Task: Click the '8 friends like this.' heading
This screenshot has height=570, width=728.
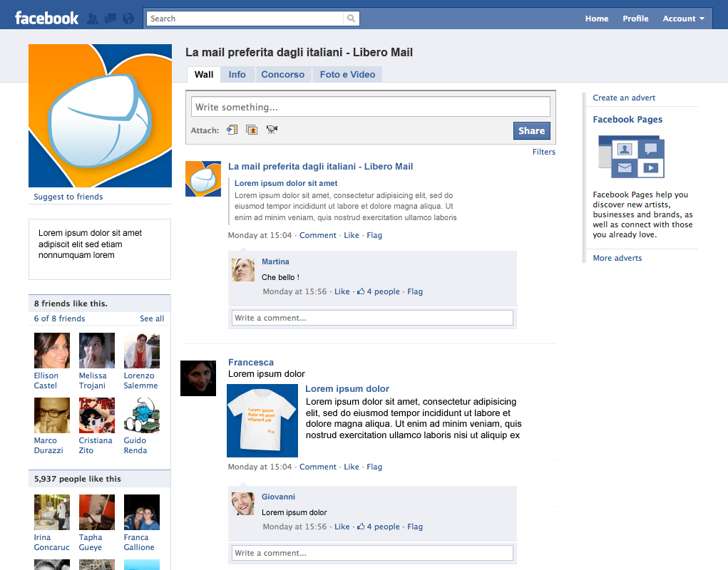Action: [71, 304]
